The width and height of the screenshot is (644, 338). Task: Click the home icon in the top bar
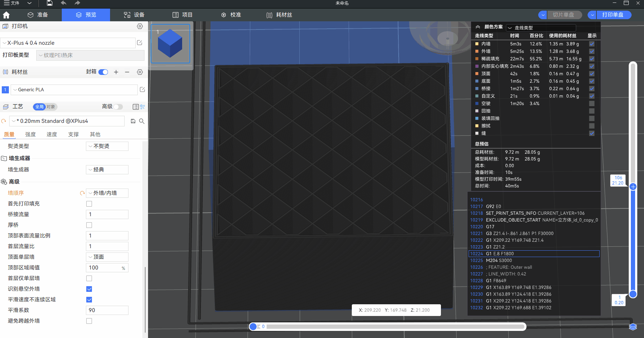[6, 15]
